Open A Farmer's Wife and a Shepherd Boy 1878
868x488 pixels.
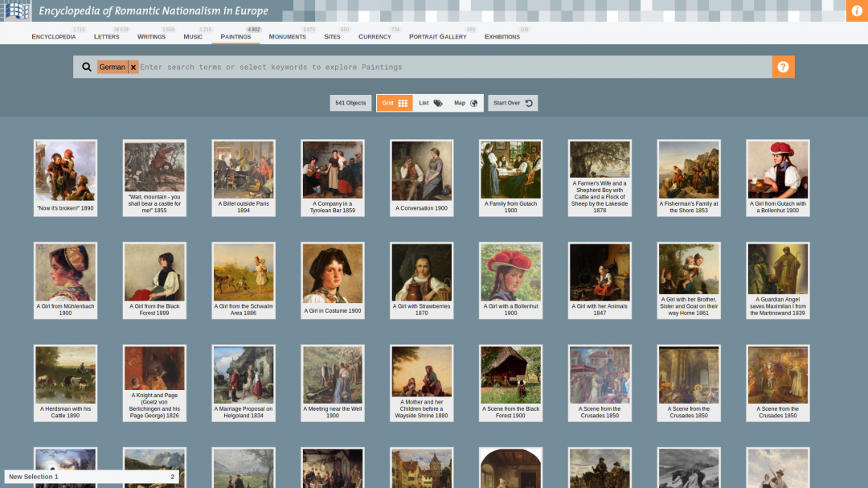[600, 178]
